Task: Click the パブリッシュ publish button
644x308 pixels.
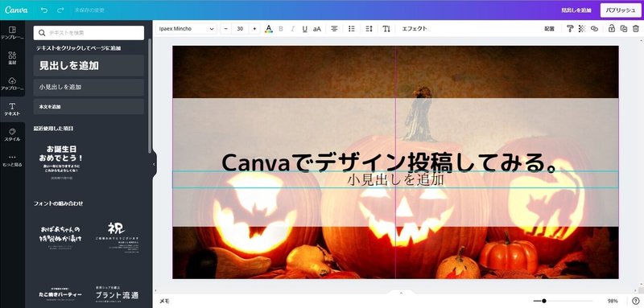Action: (x=621, y=10)
